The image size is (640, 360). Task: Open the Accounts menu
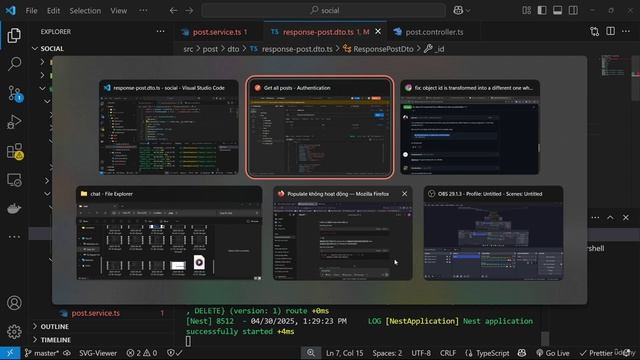coord(14,303)
